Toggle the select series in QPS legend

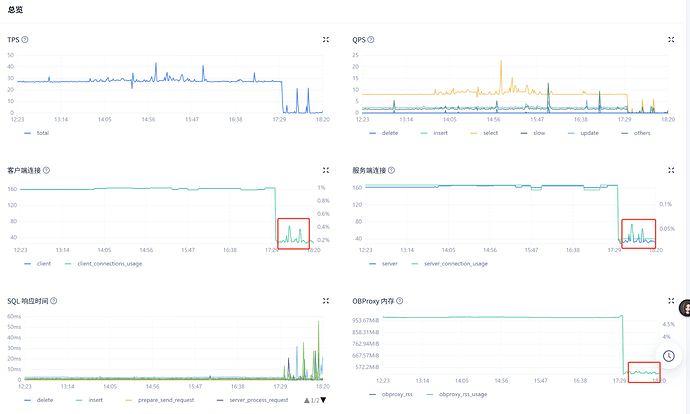484,133
